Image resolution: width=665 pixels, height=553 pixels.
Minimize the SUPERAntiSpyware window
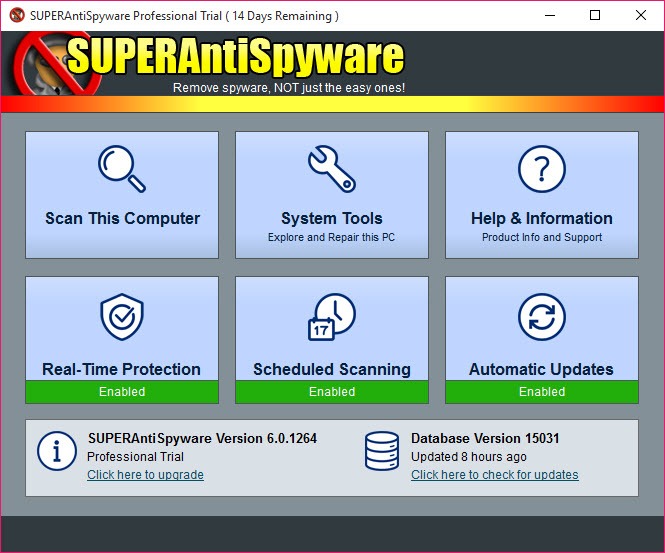(x=550, y=16)
